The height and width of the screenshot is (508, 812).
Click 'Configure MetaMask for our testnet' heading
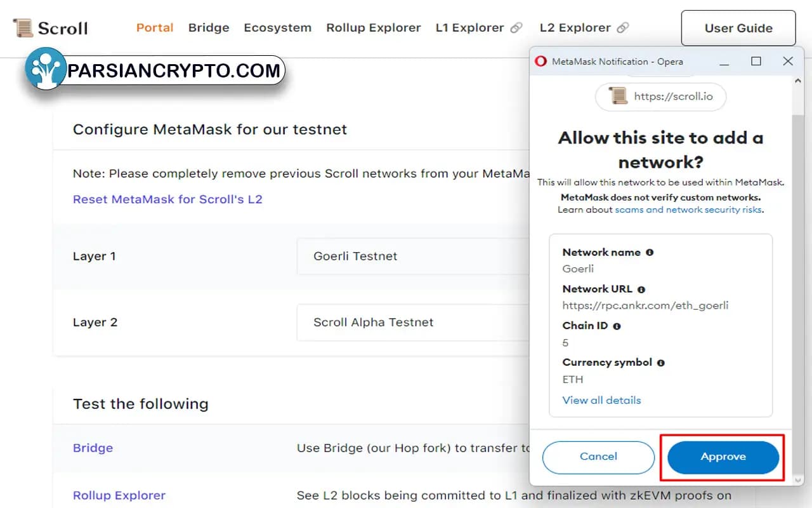[x=210, y=130]
